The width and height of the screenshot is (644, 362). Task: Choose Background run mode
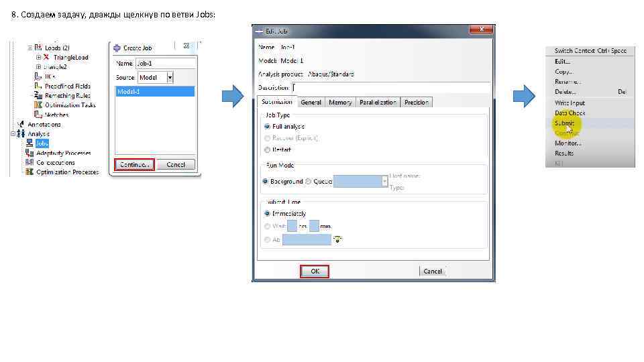pyautogui.click(x=266, y=181)
